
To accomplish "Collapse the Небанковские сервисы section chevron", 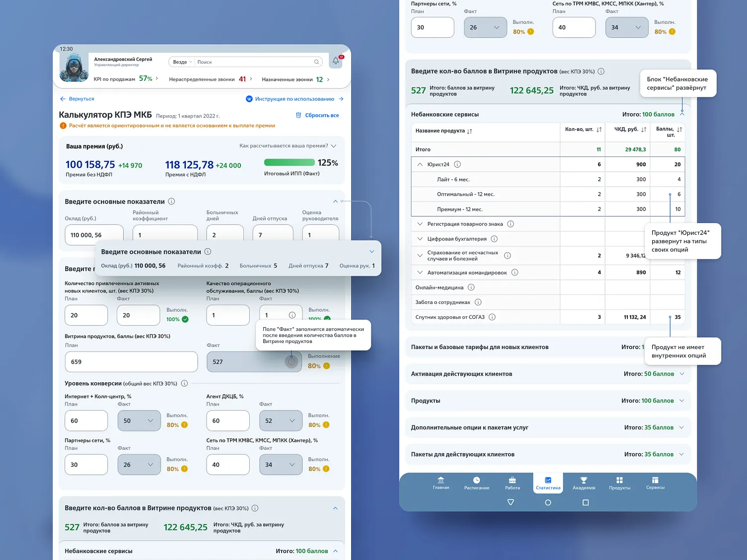I will pyautogui.click(x=682, y=114).
